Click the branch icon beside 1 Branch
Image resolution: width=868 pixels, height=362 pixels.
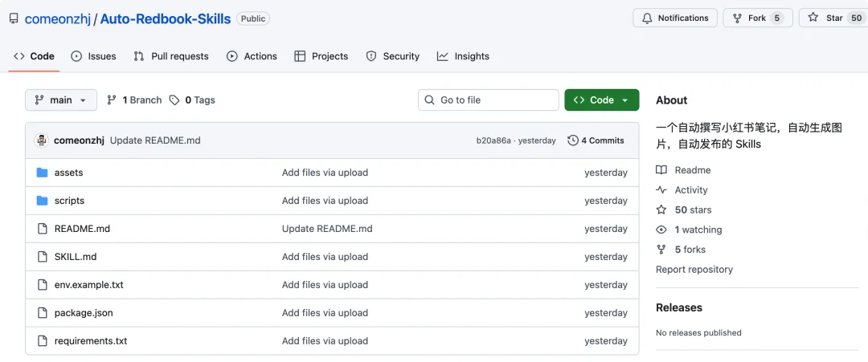pos(112,100)
